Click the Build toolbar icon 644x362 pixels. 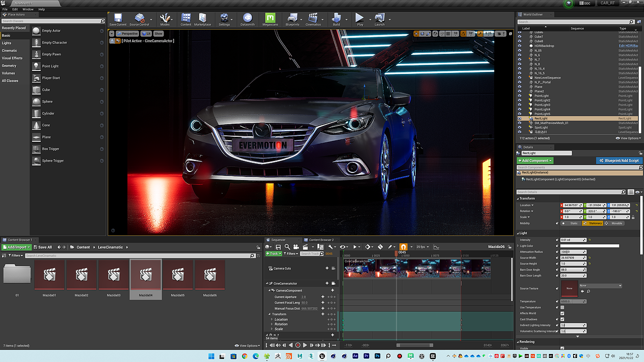336,19
